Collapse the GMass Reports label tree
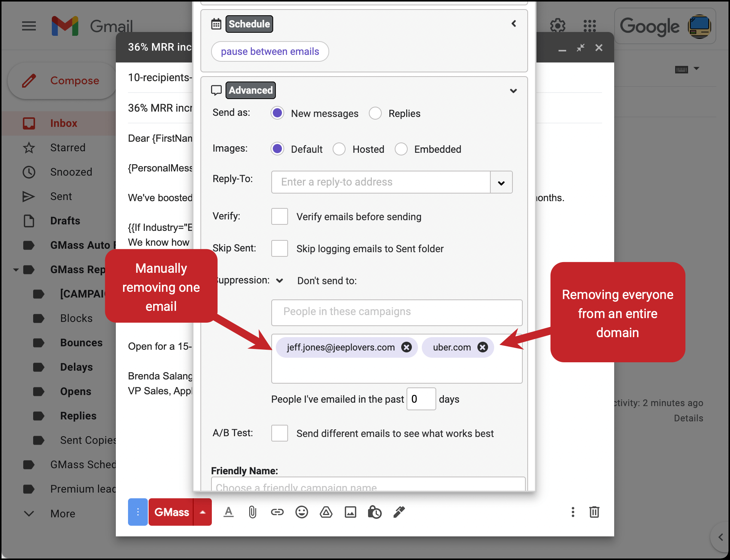 coord(16,270)
